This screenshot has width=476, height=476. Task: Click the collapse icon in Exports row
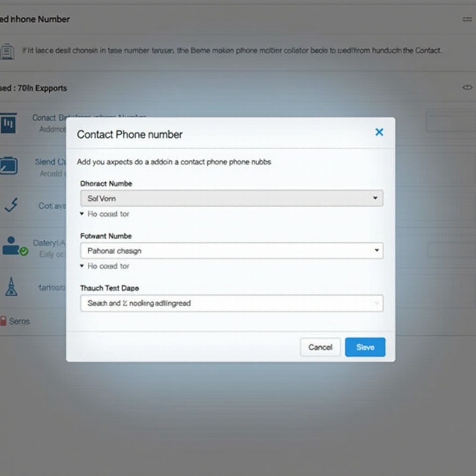(467, 87)
